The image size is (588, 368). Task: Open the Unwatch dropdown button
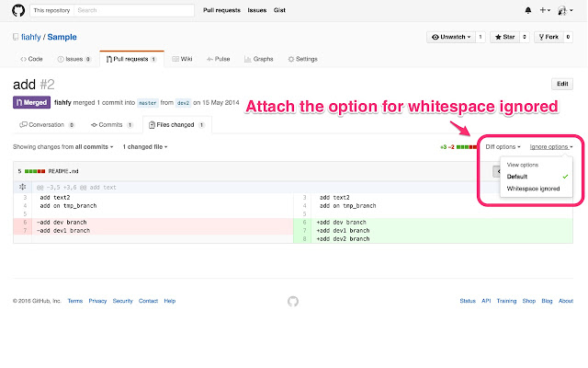coord(451,37)
